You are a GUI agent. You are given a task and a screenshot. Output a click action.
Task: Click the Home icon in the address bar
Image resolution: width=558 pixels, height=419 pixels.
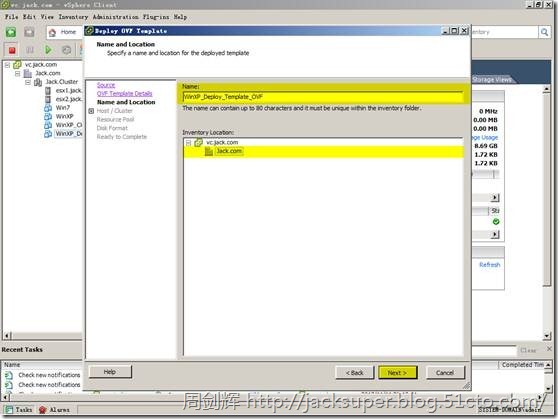tap(52, 33)
